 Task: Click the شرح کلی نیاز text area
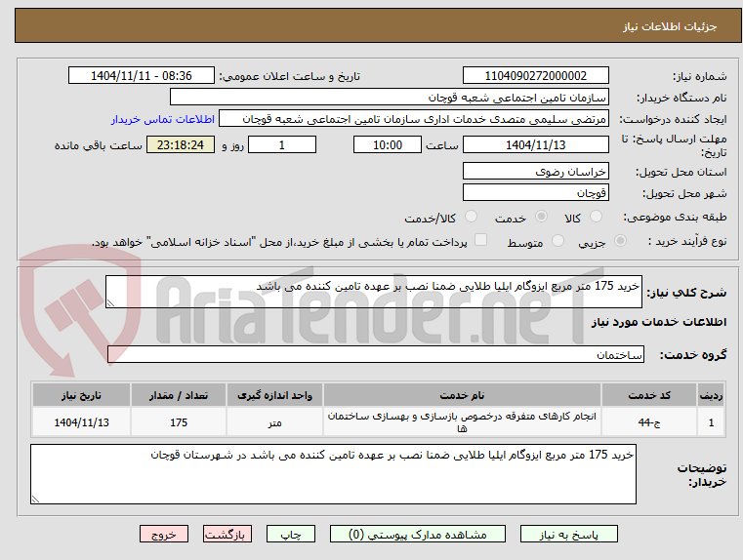[374, 292]
